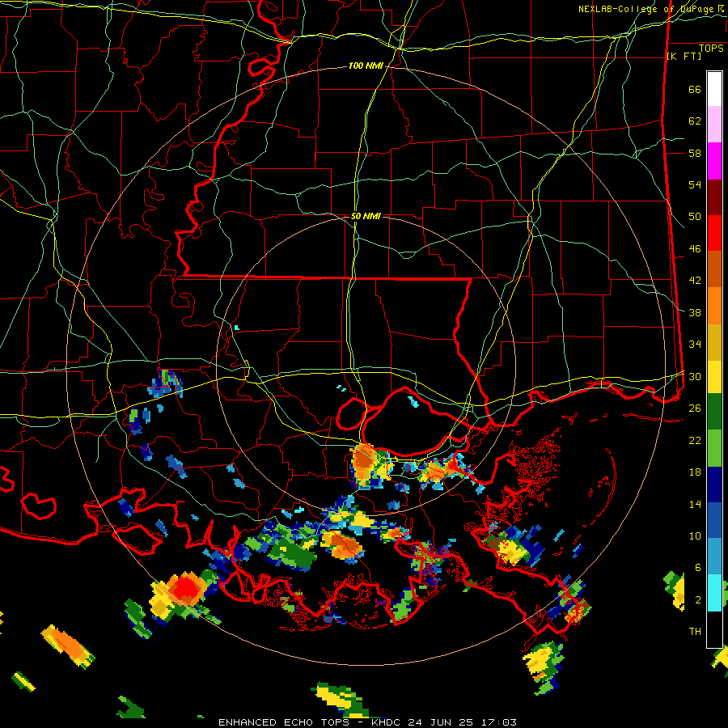Click the 18 legend value
Screen dimensions: 728x728
tap(695, 472)
